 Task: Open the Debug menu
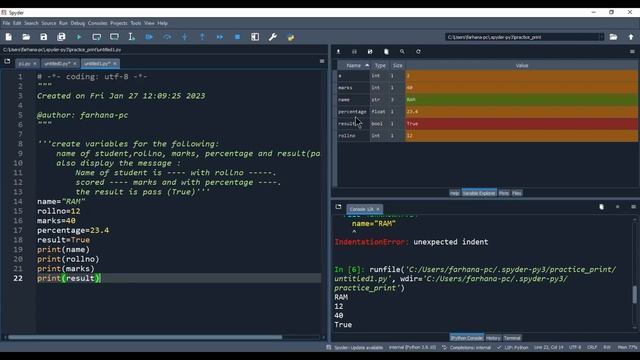point(78,23)
